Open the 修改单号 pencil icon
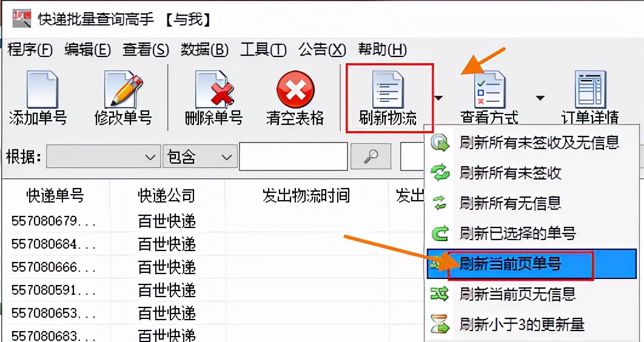 [x=123, y=90]
